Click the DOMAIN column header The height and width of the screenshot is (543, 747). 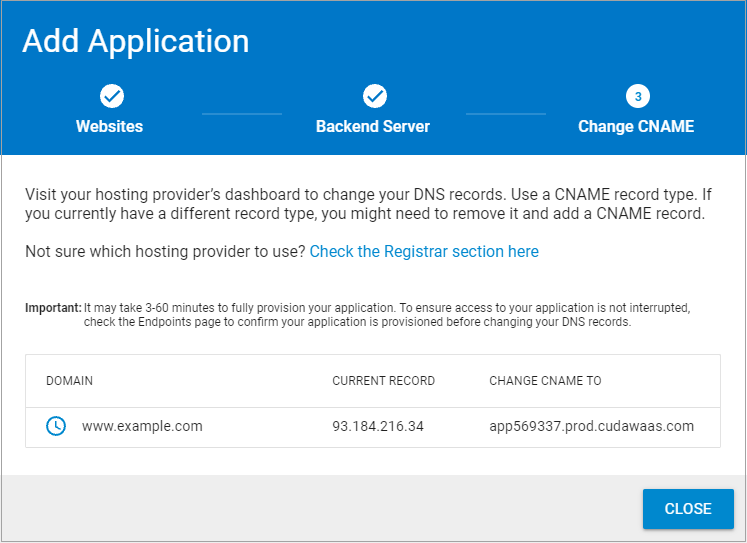(x=70, y=381)
